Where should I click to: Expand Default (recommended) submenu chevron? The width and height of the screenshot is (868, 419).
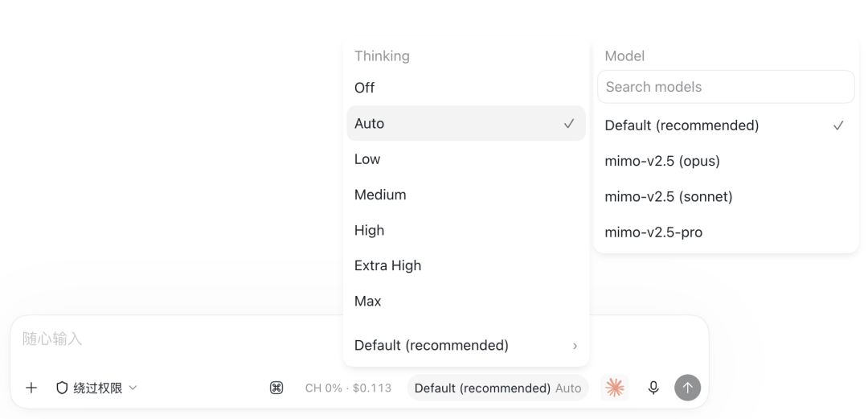pos(575,346)
